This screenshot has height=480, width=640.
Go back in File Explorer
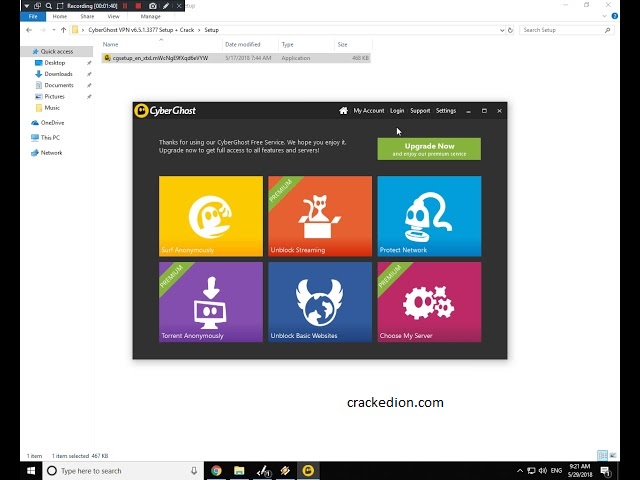tap(29, 30)
